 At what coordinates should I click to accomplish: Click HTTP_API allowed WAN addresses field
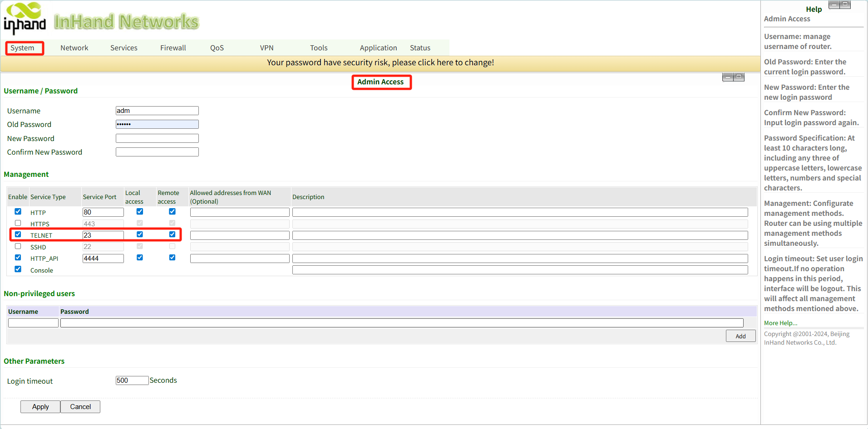tap(240, 258)
